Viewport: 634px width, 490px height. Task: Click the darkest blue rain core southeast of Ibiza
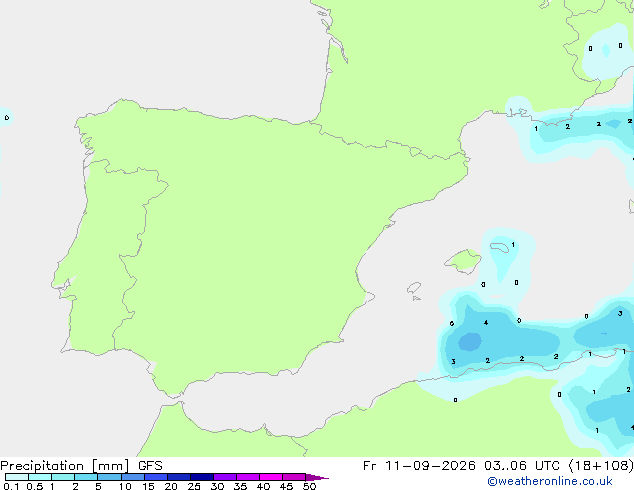tap(470, 342)
